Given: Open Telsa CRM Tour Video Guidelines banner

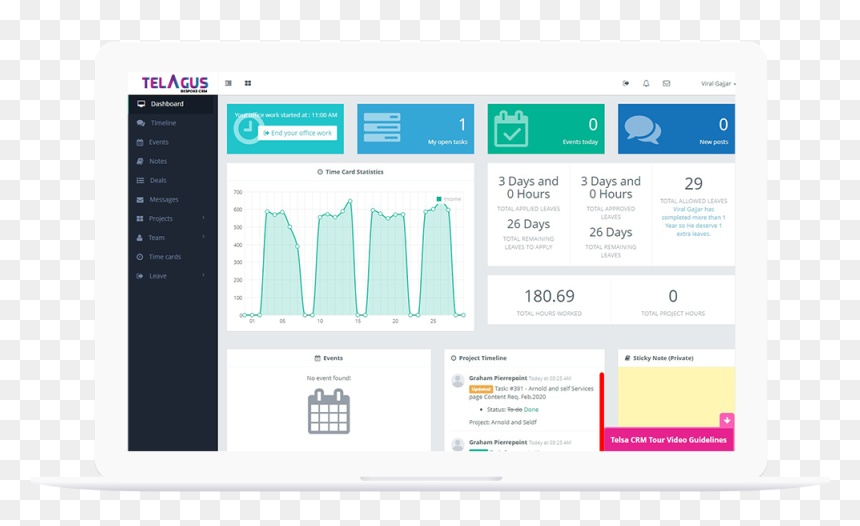Looking at the screenshot, I should click(x=669, y=439).
